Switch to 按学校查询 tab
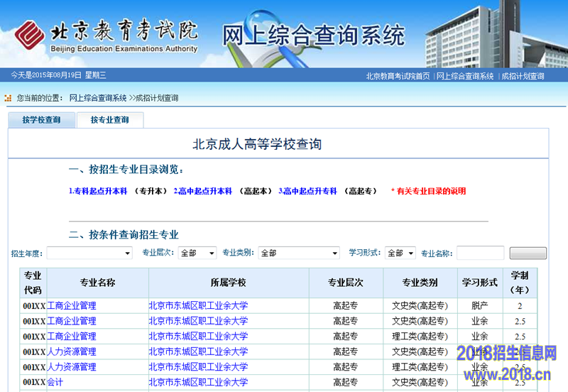 coord(41,120)
